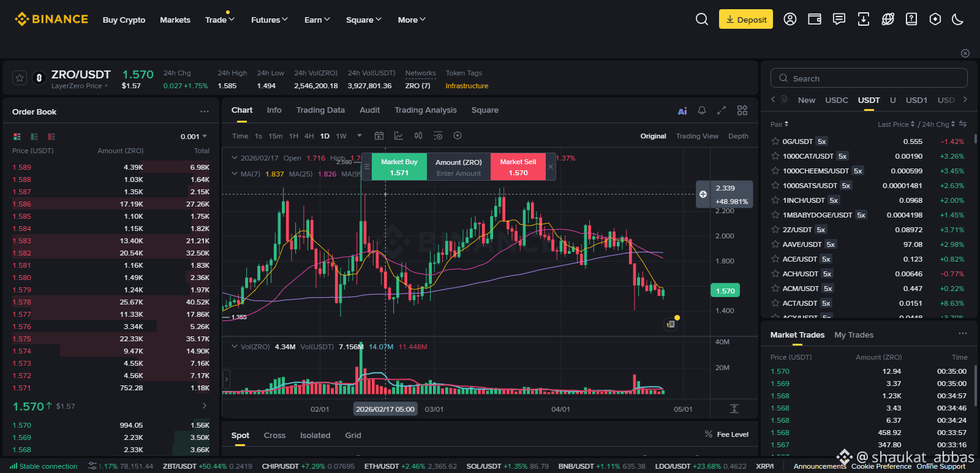Open chart display settings list icon
The image size is (980, 473).
tap(438, 135)
